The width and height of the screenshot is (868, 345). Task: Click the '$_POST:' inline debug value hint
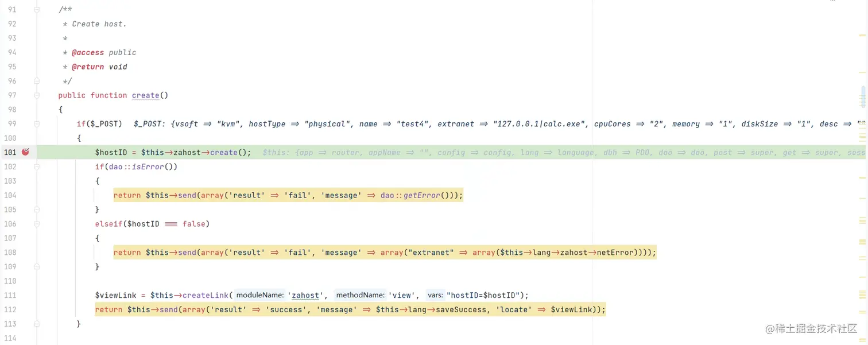[150, 124]
